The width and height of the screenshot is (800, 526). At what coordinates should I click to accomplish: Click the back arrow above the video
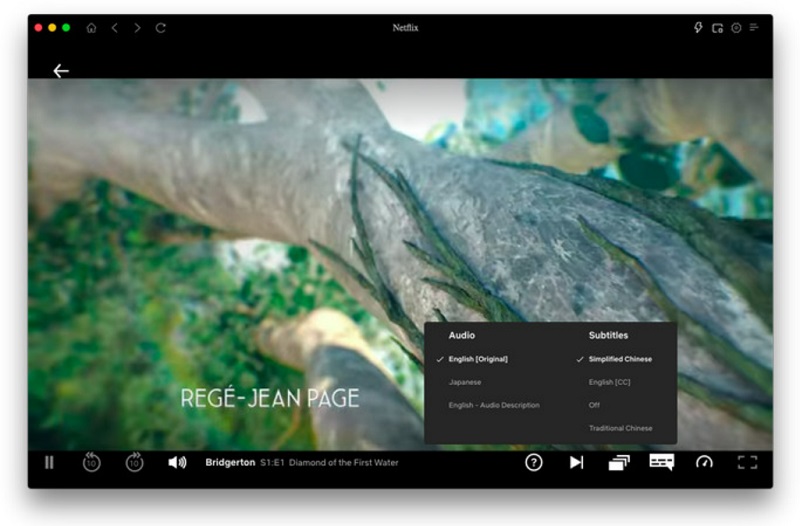click(61, 71)
